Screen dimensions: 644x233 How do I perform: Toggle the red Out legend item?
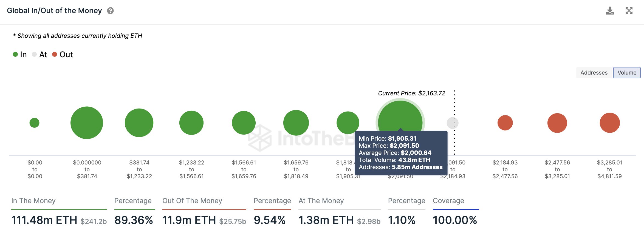tap(63, 55)
